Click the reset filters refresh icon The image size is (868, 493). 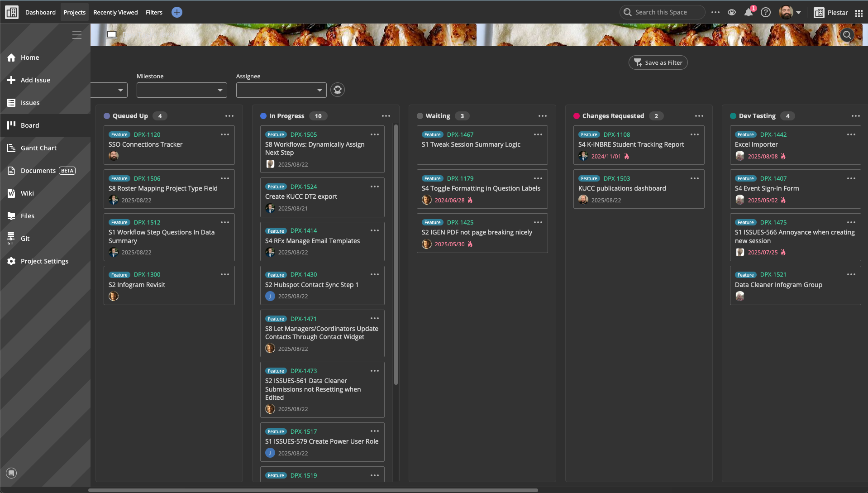338,90
